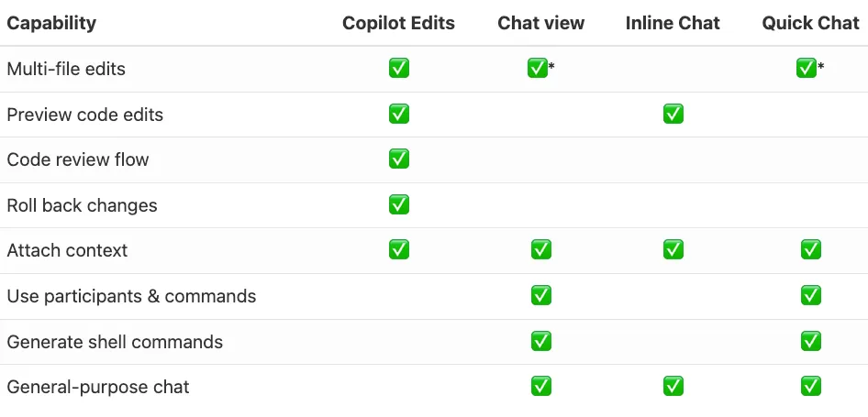The width and height of the screenshot is (868, 417).
Task: Click the Chat view checkmark for Use participants & commands
Action: (540, 295)
